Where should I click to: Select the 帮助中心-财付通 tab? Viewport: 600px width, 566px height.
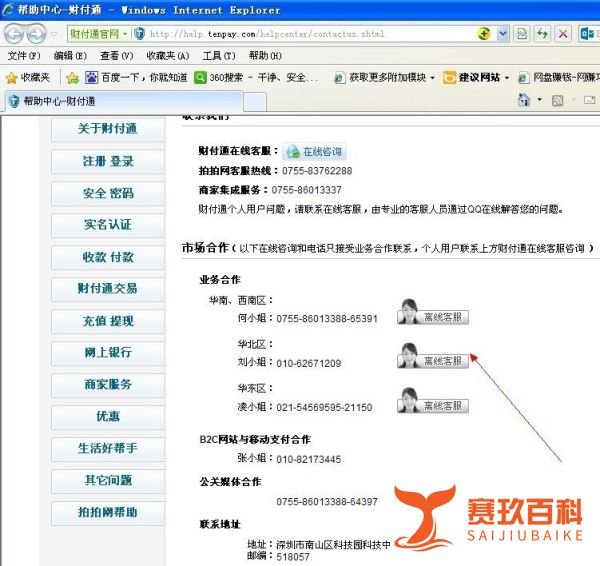point(124,101)
